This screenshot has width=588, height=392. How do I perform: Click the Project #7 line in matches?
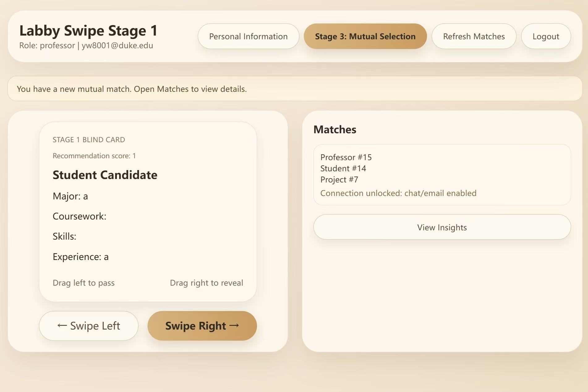(339, 179)
